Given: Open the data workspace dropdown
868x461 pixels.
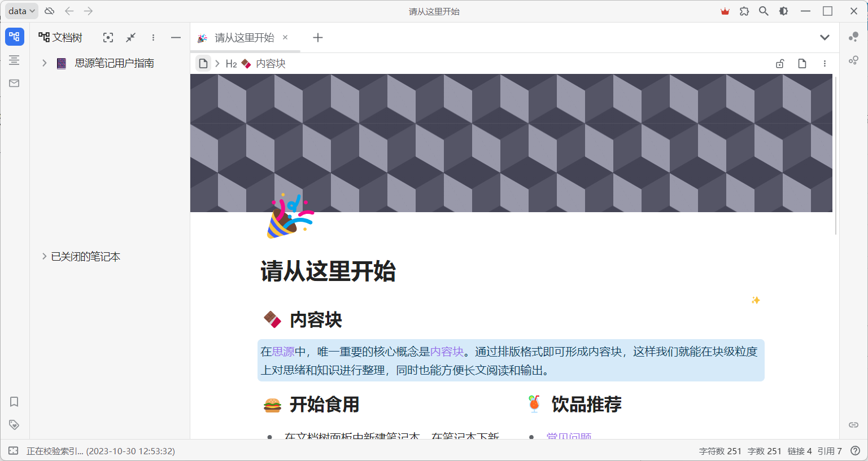Looking at the screenshot, I should pyautogui.click(x=21, y=11).
